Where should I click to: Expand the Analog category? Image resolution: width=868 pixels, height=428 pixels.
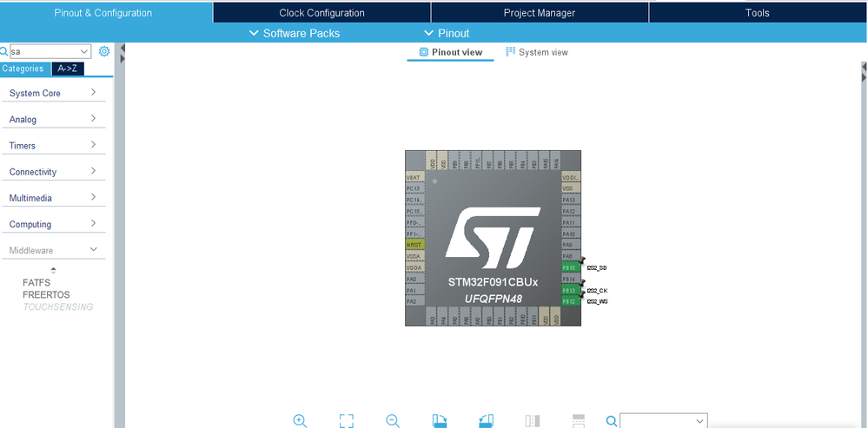coord(53,119)
